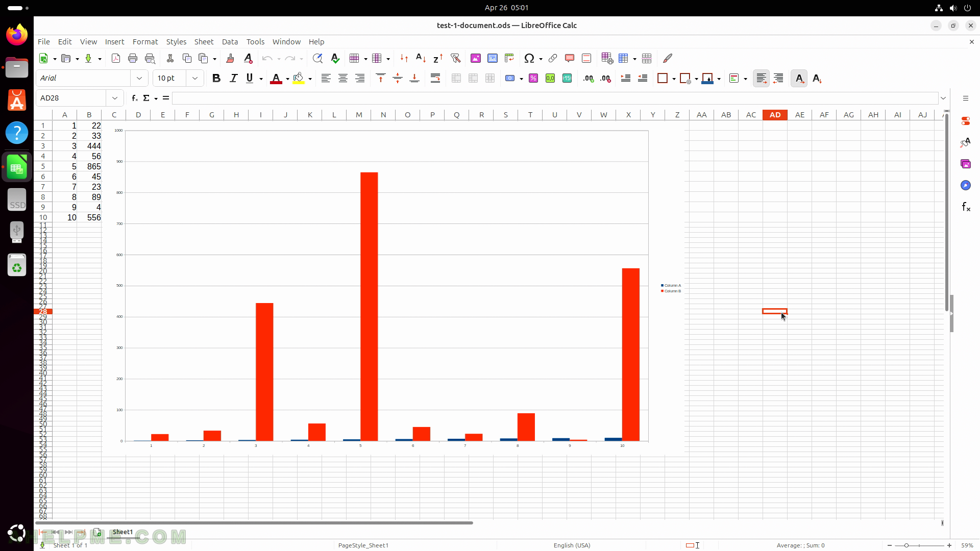
Task: Sort ascending with the A-Z icon
Action: [x=421, y=58]
